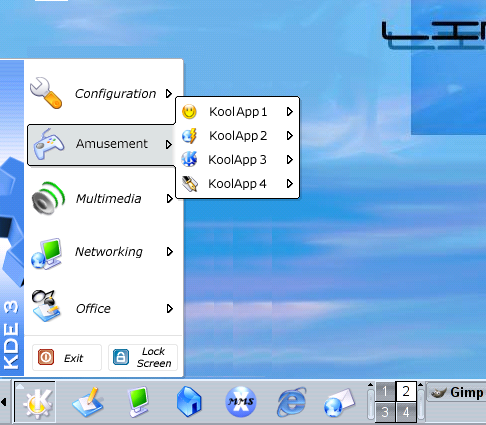The width and height of the screenshot is (486, 425).
Task: Select the Amusement menu entry
Action: tap(102, 145)
